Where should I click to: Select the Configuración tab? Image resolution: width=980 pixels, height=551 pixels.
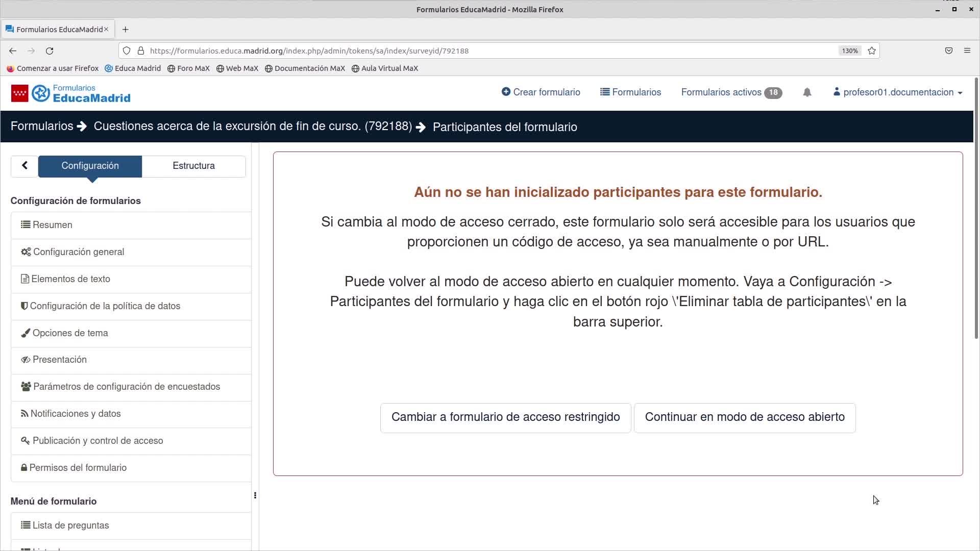click(90, 166)
